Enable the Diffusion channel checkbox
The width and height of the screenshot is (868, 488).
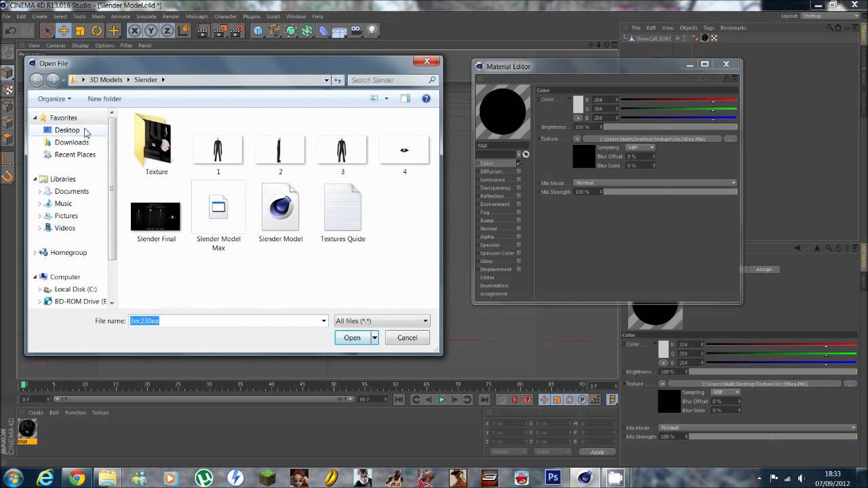coord(519,171)
